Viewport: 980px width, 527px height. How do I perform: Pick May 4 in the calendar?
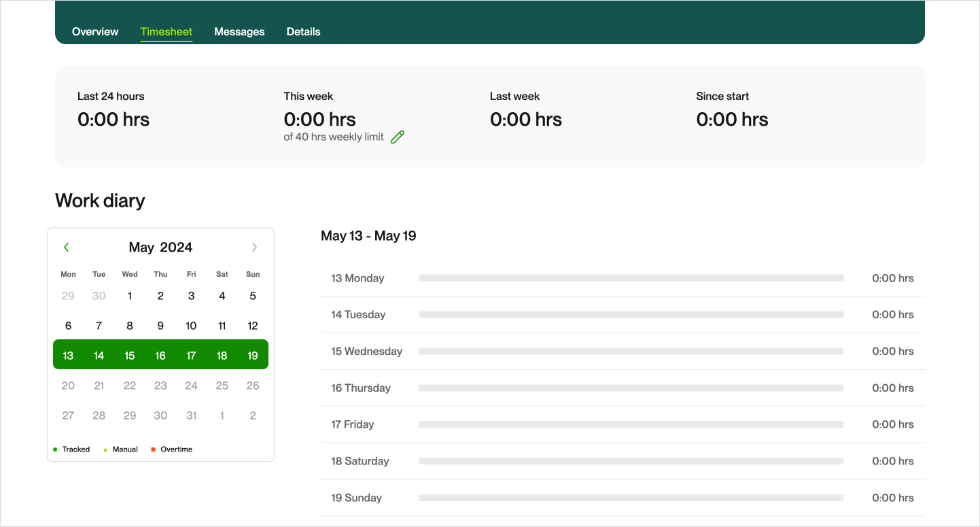point(222,296)
